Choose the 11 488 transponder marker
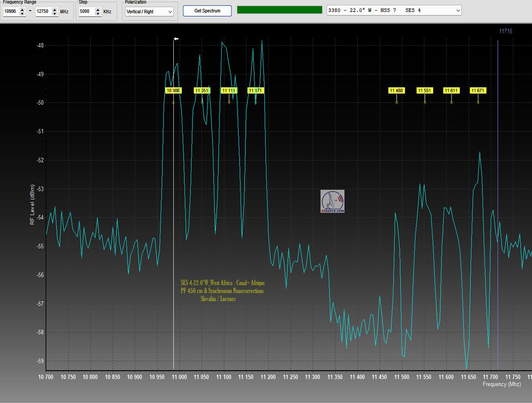The width and height of the screenshot is (532, 403). [396, 90]
